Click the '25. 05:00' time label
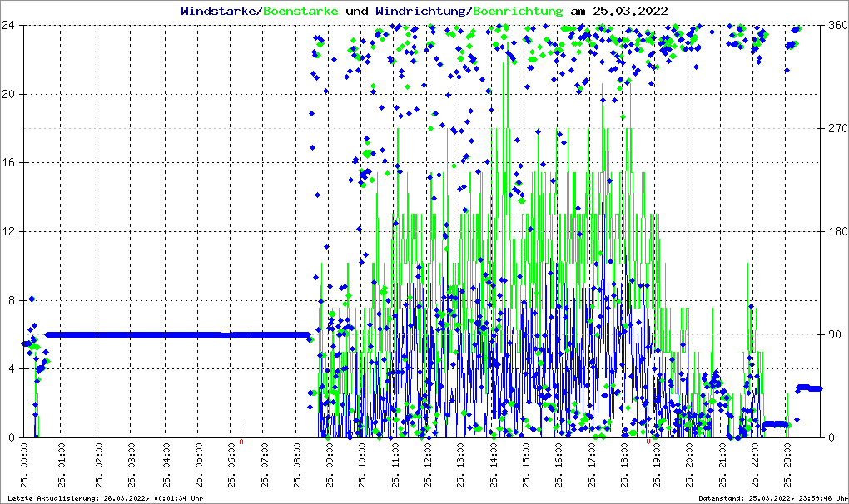Image resolution: width=849 pixels, height=504 pixels. [x=199, y=465]
